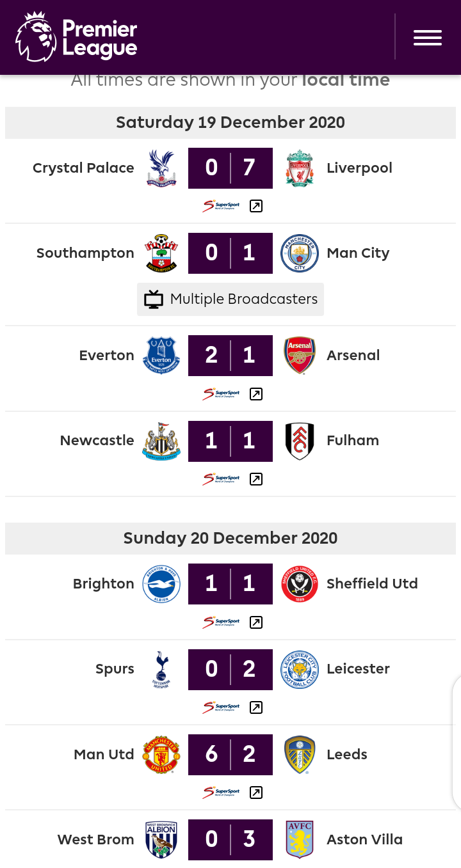461x868 pixels.
Task: Open the hamburger navigation menu
Action: point(427,38)
